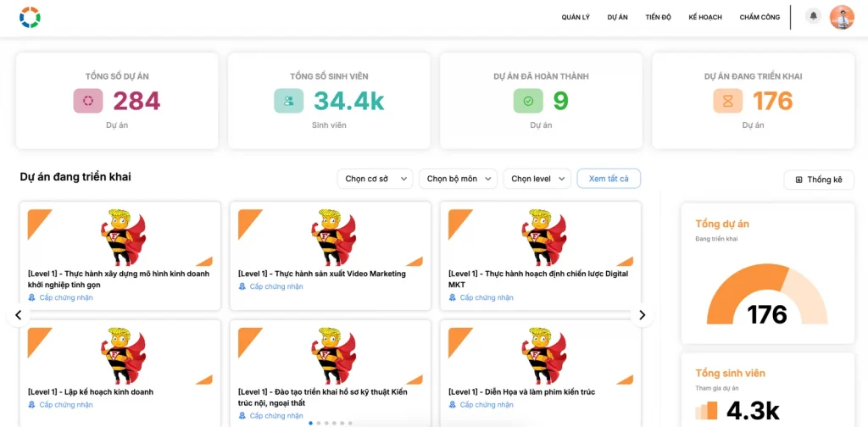Click the colorful circular app logo

pos(30,17)
